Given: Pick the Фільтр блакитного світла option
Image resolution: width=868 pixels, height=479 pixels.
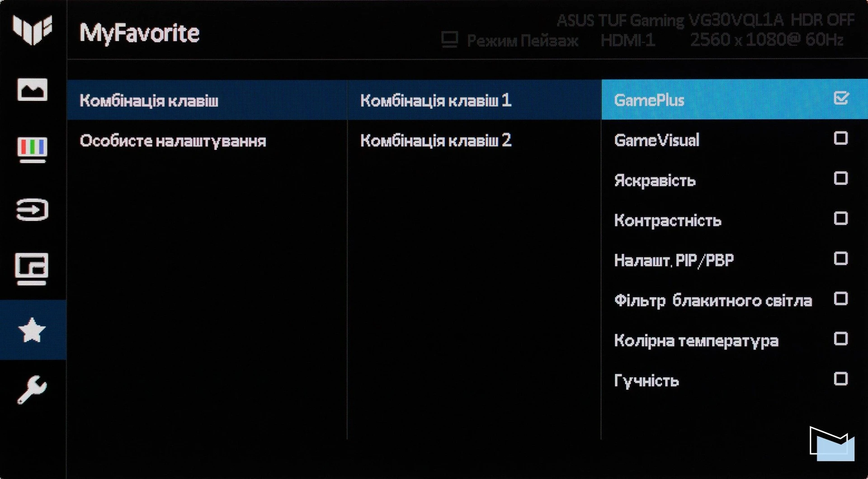Looking at the screenshot, I should click(713, 301).
